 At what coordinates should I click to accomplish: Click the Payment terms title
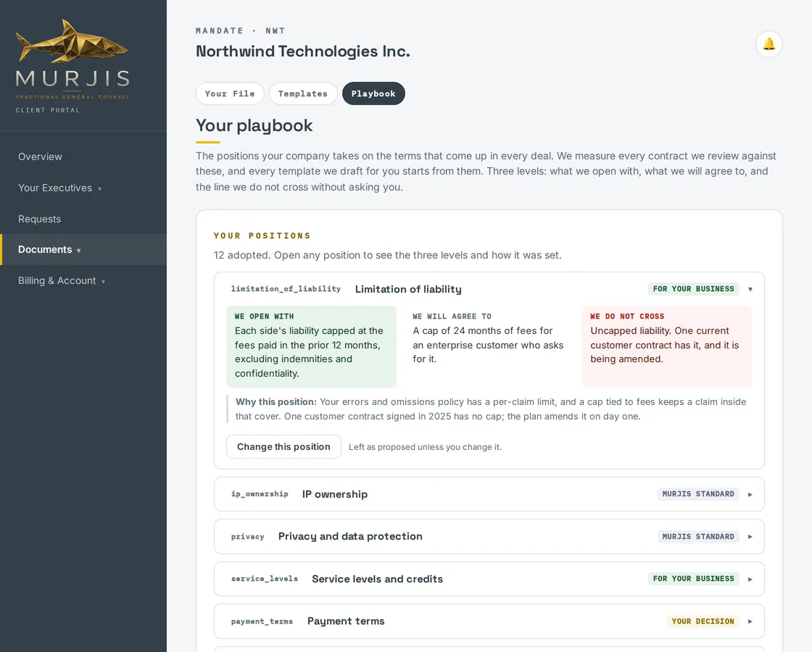(x=346, y=621)
